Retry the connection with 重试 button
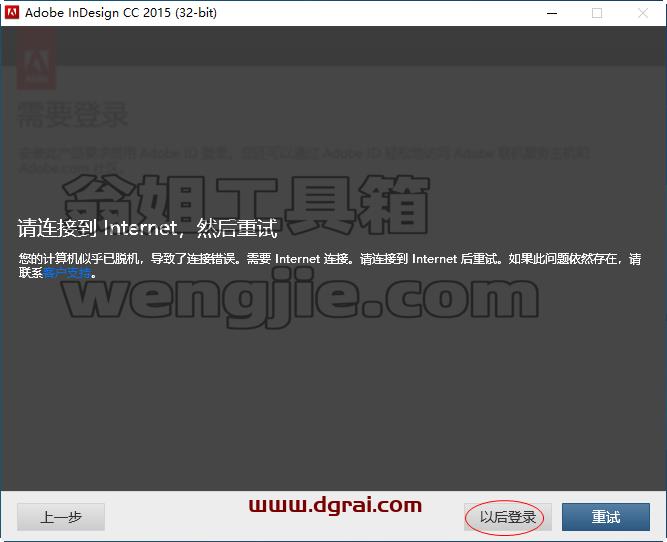Viewport: 667px width, 542px height. (606, 517)
